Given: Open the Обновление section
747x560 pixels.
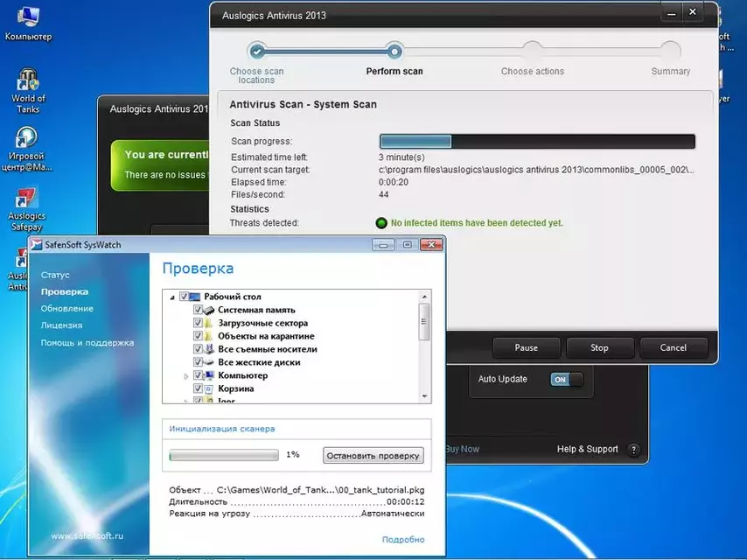Looking at the screenshot, I should point(66,308).
